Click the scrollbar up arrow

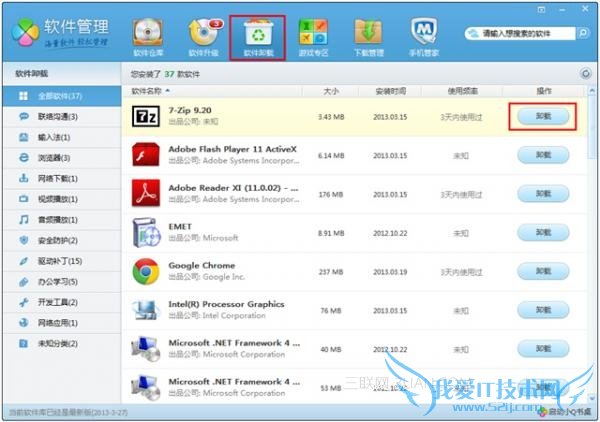point(592,91)
